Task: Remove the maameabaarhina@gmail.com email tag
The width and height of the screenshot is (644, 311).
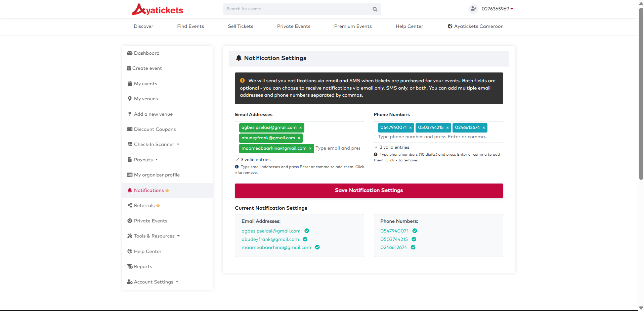Action: pyautogui.click(x=310, y=149)
